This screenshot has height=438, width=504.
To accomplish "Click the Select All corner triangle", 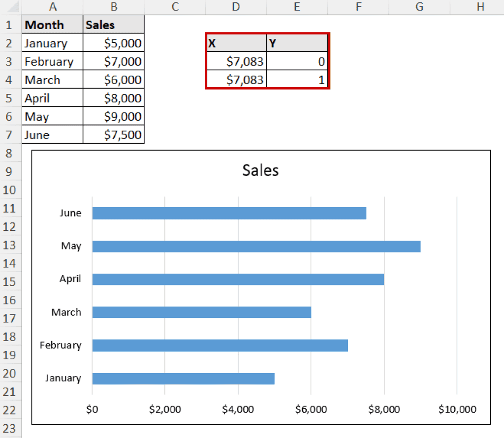I will pyautogui.click(x=10, y=7).
